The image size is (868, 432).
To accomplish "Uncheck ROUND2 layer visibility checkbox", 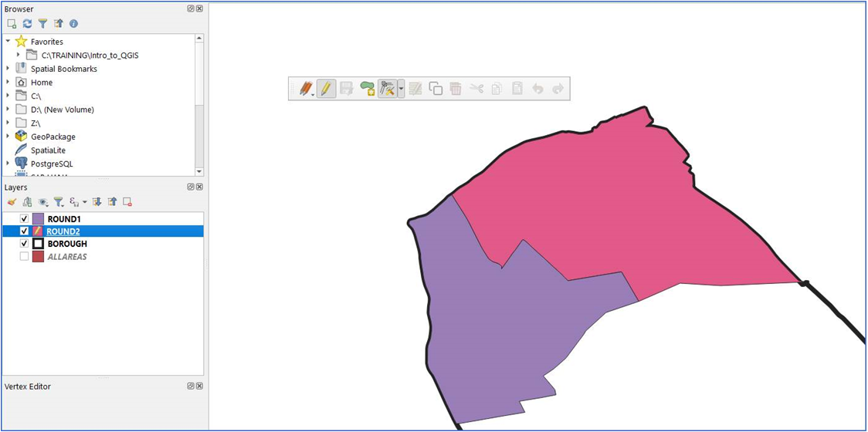I will 24,231.
